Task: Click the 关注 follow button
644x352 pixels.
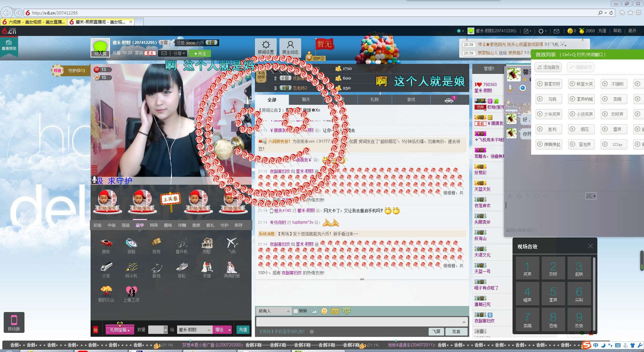Action: (x=200, y=53)
